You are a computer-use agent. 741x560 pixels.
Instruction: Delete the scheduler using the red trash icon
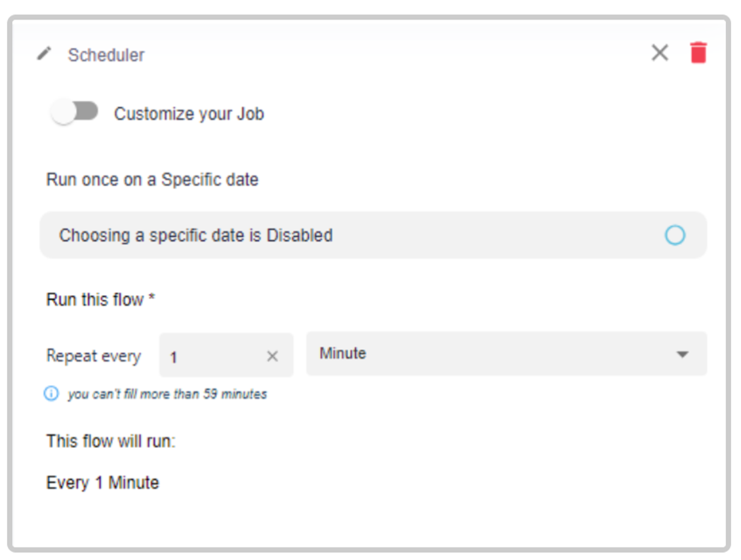(x=698, y=52)
